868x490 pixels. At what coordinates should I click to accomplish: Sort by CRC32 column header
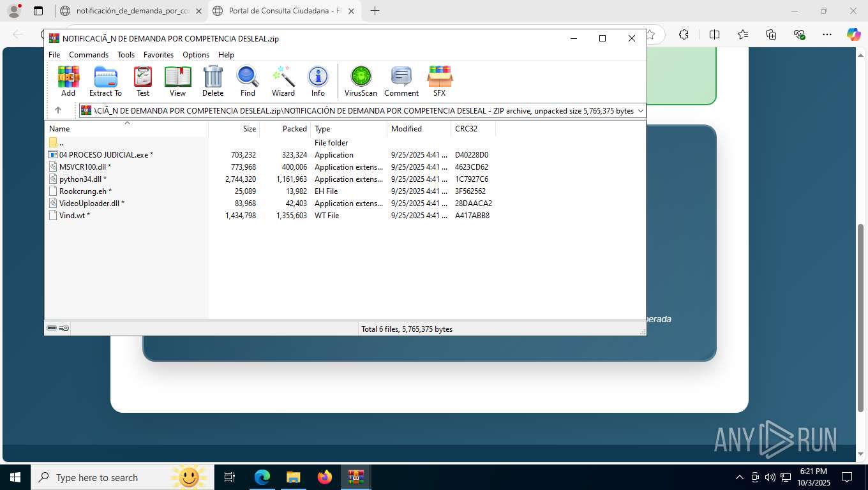pos(474,129)
